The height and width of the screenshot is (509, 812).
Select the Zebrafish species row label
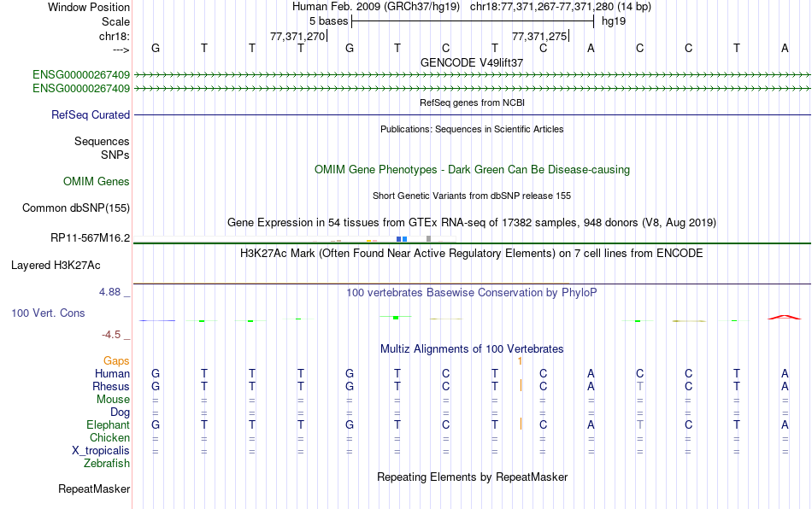click(107, 463)
